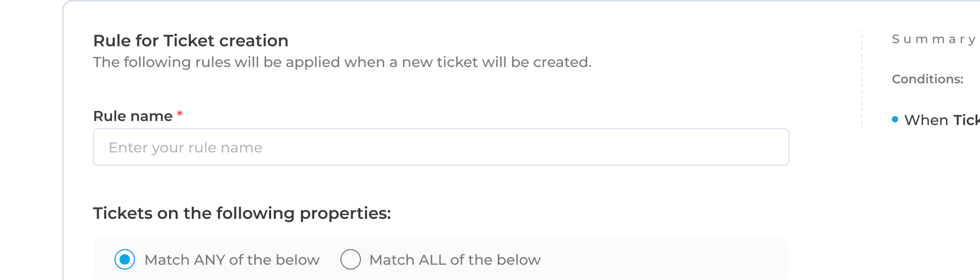Click 'Tickets on the following properties:' heading

click(x=242, y=213)
